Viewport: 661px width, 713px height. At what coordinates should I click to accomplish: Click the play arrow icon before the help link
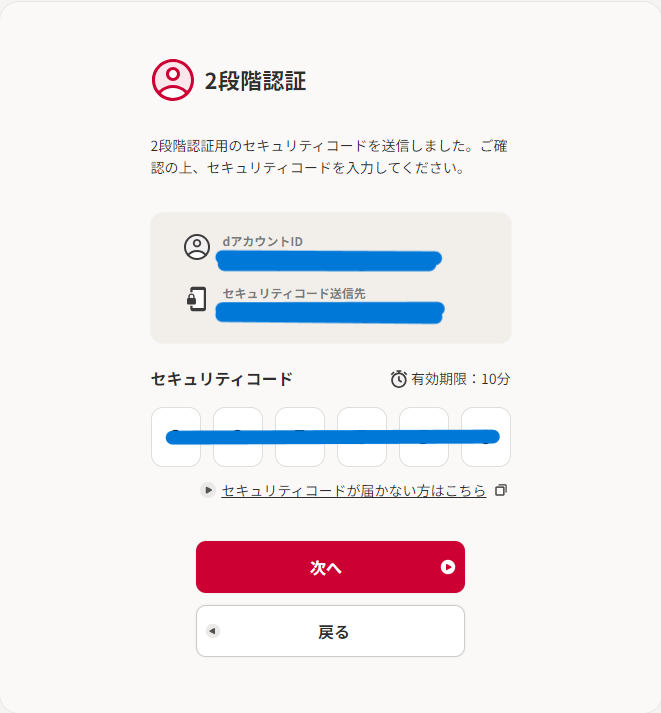pos(208,490)
